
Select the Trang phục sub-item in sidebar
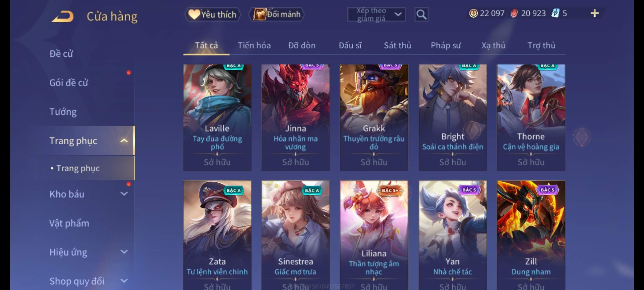coord(78,168)
